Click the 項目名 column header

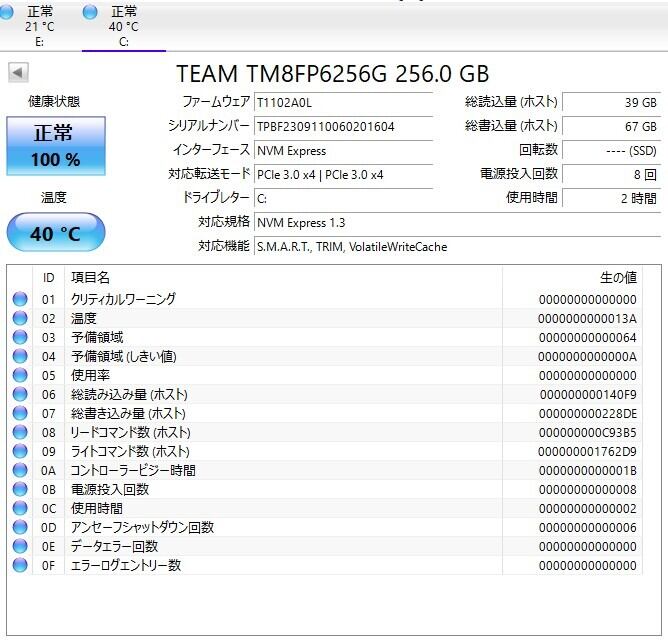(x=90, y=277)
